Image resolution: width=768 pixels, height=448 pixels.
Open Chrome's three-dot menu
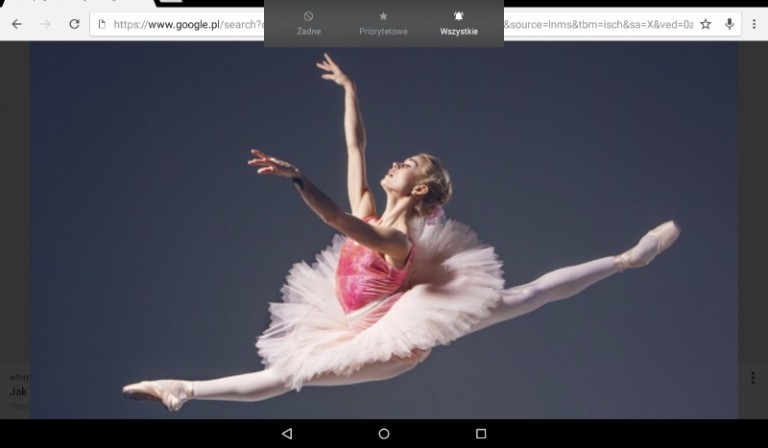pos(754,24)
